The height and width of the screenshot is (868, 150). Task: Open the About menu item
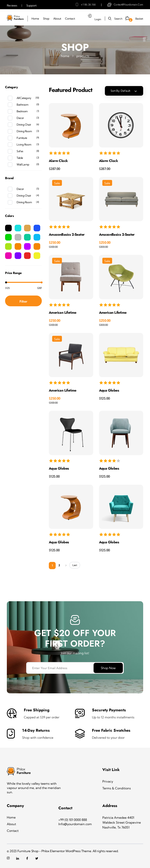[57, 19]
